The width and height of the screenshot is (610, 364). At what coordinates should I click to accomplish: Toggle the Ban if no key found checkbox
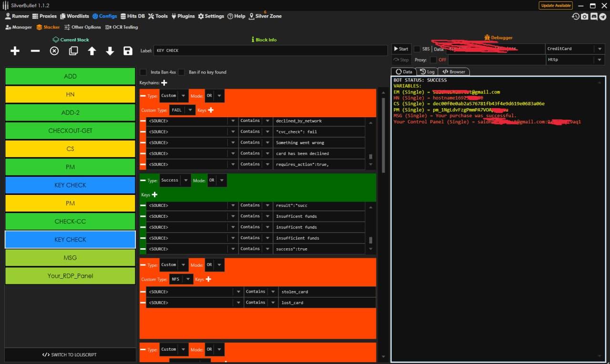[182, 72]
